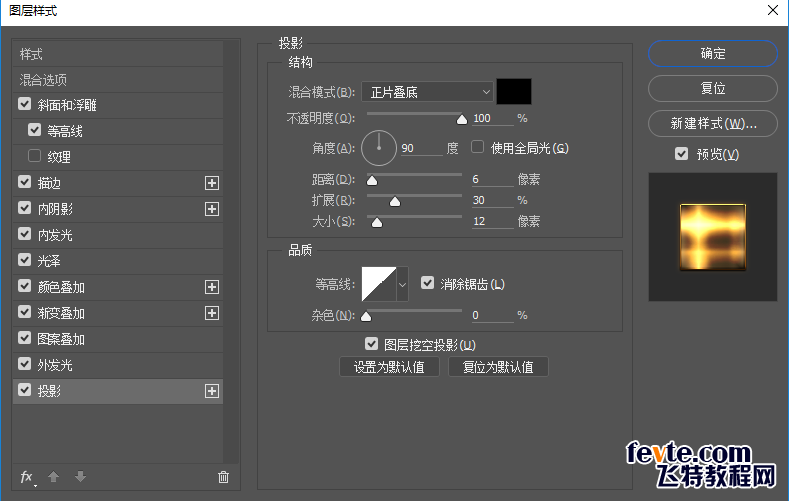Viewport: 789px width, 501px height.
Task: Click the 扩展 spread slider handle
Action: [395, 201]
